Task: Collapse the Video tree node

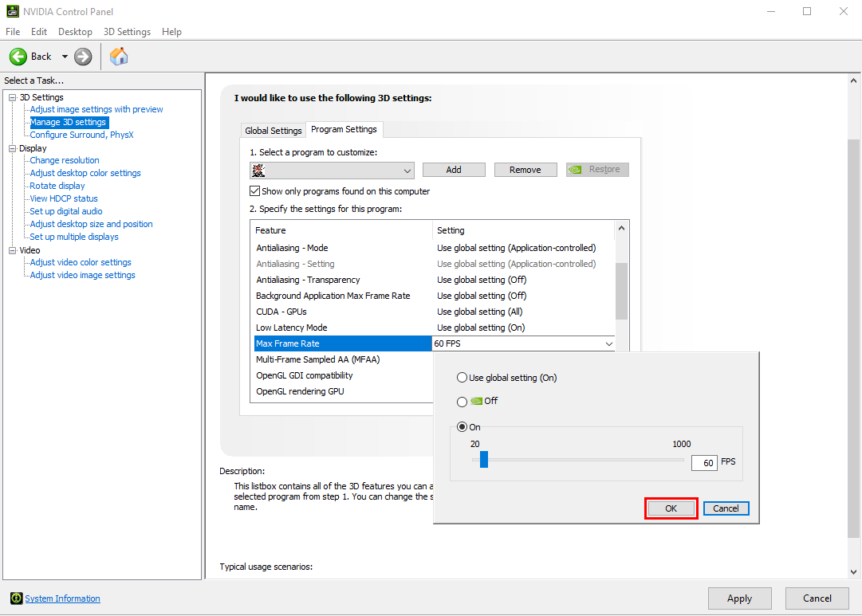Action: 12,250
